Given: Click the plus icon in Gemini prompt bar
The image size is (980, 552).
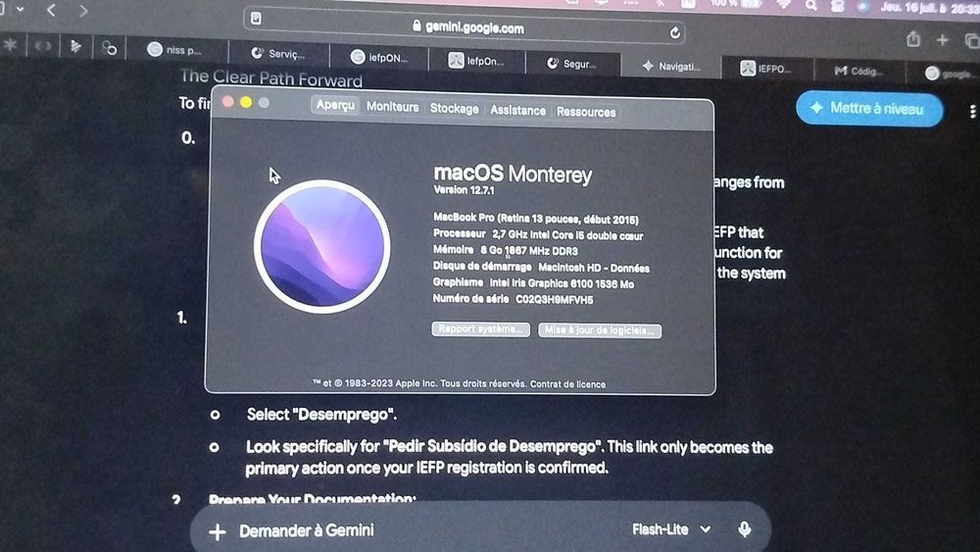Looking at the screenshot, I should (x=218, y=531).
